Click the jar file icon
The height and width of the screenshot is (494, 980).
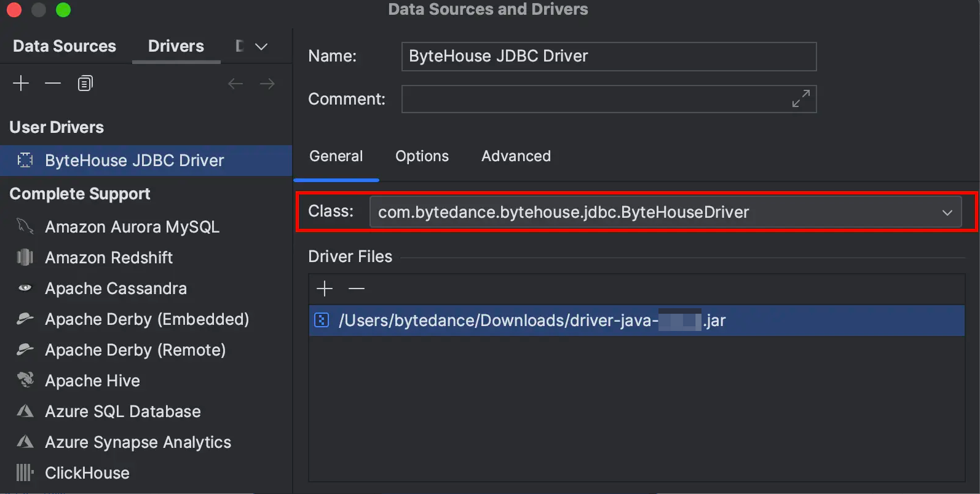pyautogui.click(x=322, y=321)
